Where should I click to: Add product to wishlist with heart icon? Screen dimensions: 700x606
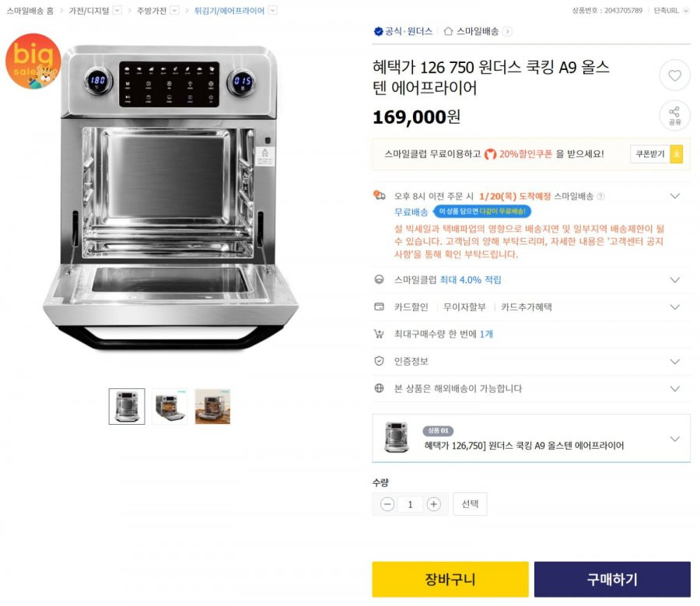674,75
